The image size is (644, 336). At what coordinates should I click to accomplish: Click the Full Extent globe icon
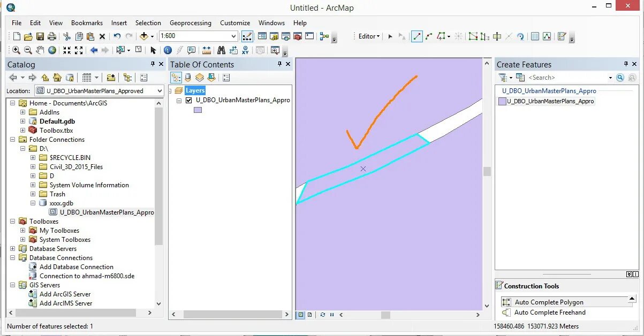[52, 50]
